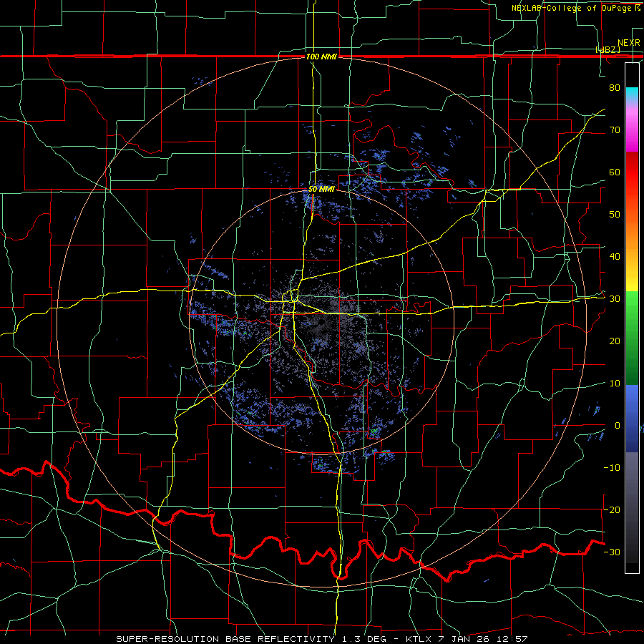This screenshot has width=644, height=644.
Task: Click the 0 value on the dBZ scale
Action: click(x=618, y=426)
